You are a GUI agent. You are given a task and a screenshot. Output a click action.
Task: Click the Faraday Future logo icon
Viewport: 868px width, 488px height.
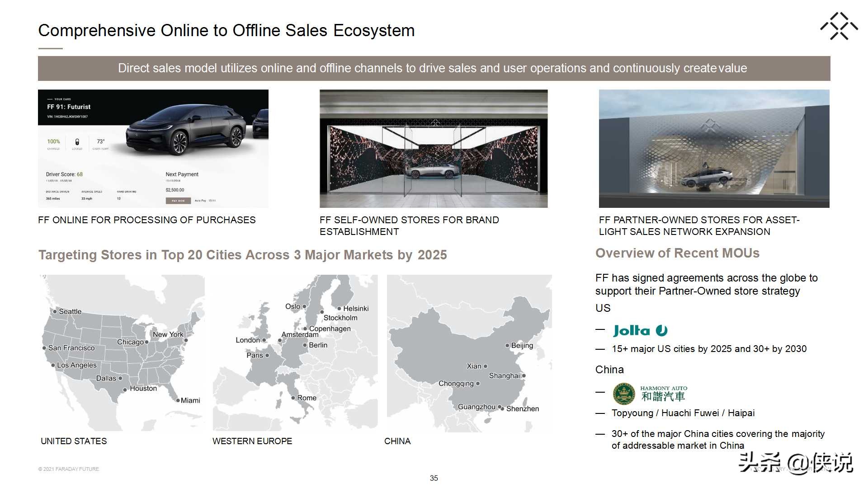839,26
